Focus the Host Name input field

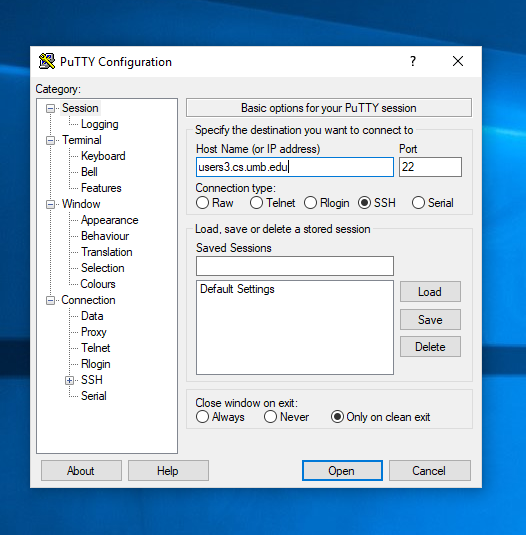[295, 167]
